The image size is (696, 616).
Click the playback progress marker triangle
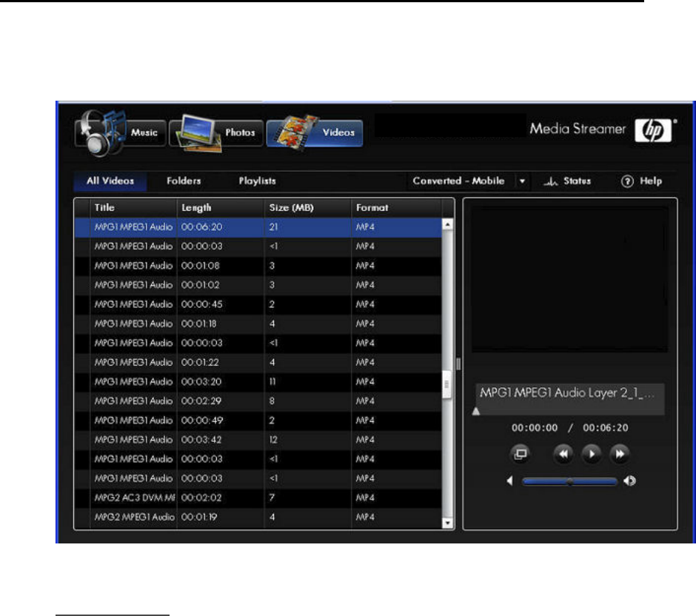[x=476, y=411]
